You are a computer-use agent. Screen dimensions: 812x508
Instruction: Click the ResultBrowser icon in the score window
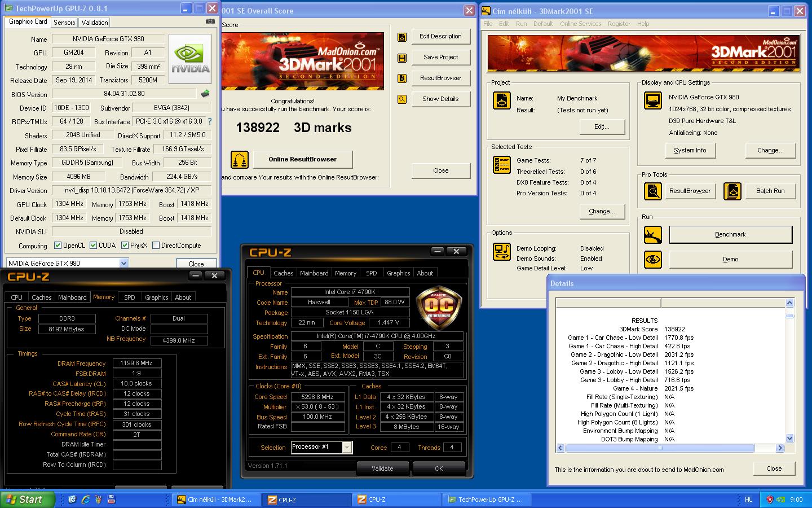click(x=402, y=78)
